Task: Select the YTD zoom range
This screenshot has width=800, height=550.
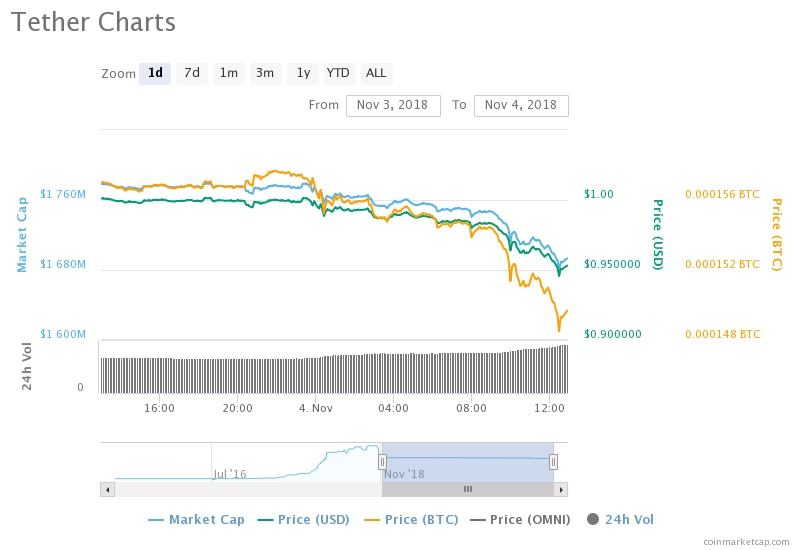Action: pyautogui.click(x=338, y=73)
